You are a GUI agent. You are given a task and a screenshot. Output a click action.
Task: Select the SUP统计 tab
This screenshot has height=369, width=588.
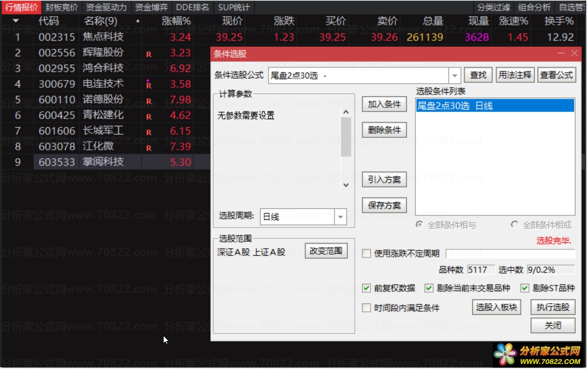pyautogui.click(x=234, y=7)
